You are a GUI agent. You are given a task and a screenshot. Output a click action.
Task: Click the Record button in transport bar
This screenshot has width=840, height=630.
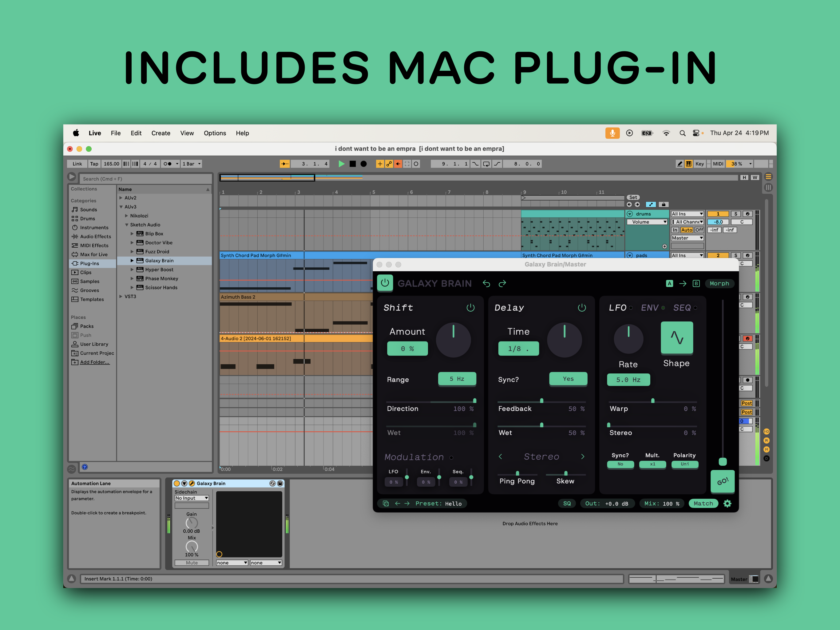(x=363, y=164)
